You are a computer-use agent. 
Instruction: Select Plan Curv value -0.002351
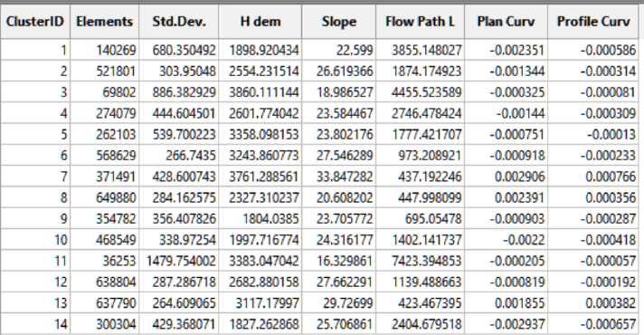(x=506, y=50)
